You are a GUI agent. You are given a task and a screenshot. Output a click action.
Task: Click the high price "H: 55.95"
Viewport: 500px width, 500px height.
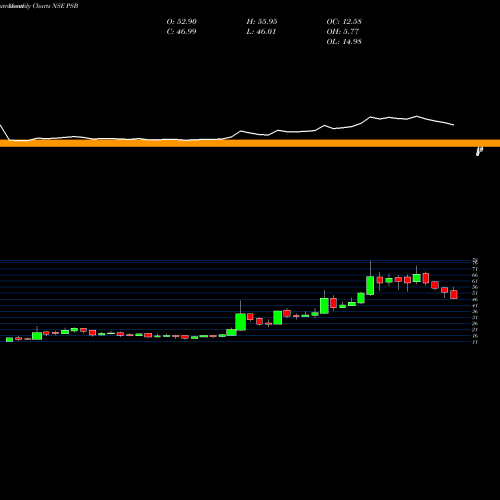click(x=262, y=22)
